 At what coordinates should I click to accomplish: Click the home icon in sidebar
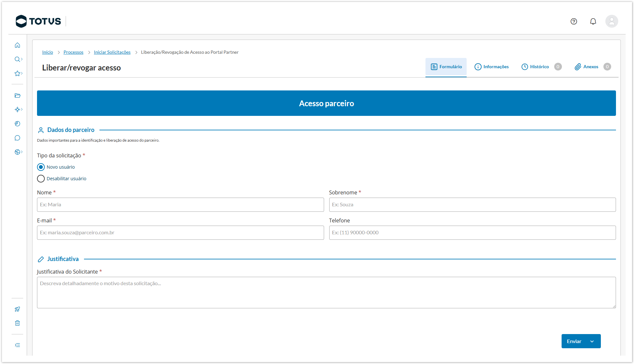[17, 45]
